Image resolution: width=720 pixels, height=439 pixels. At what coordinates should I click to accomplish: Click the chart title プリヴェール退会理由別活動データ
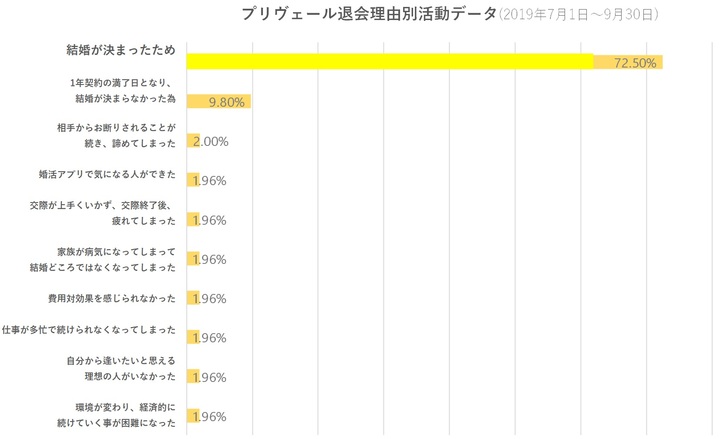[368, 14]
